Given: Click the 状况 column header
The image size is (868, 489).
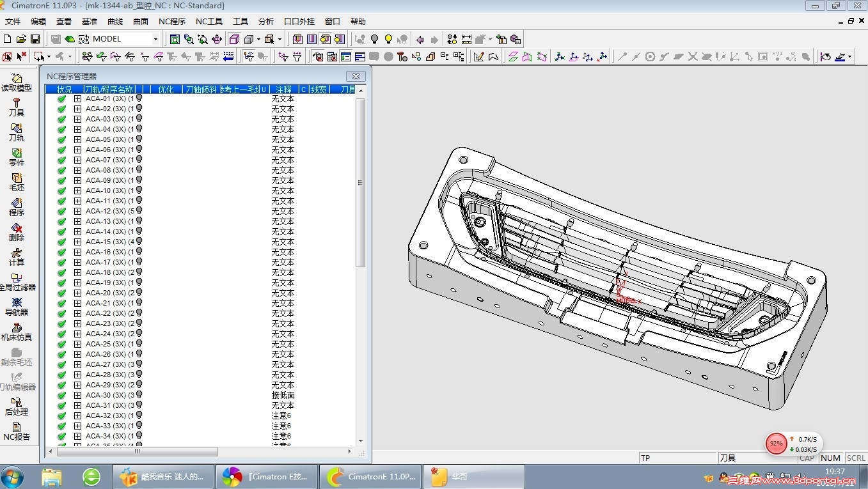Looking at the screenshot, I should pos(64,89).
